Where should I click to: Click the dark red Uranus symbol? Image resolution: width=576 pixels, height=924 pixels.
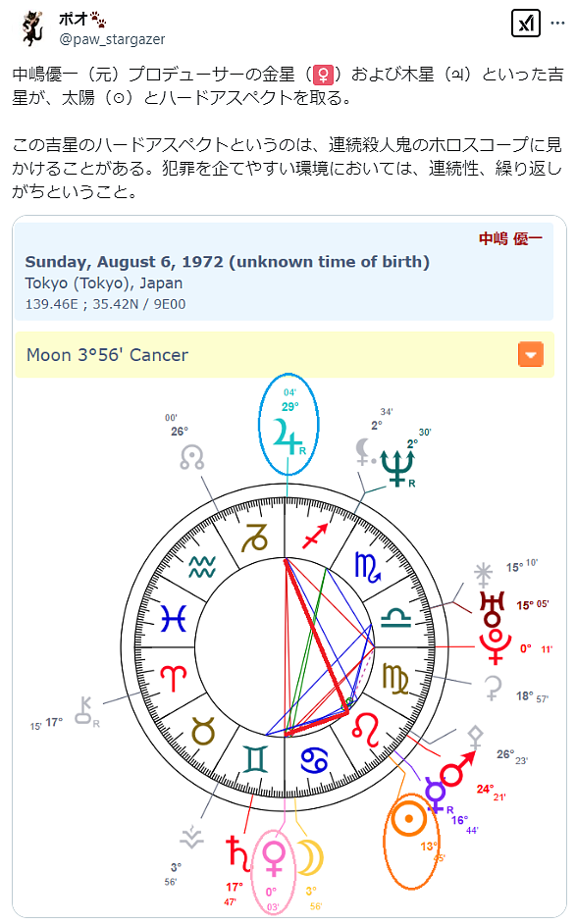pos(493,609)
